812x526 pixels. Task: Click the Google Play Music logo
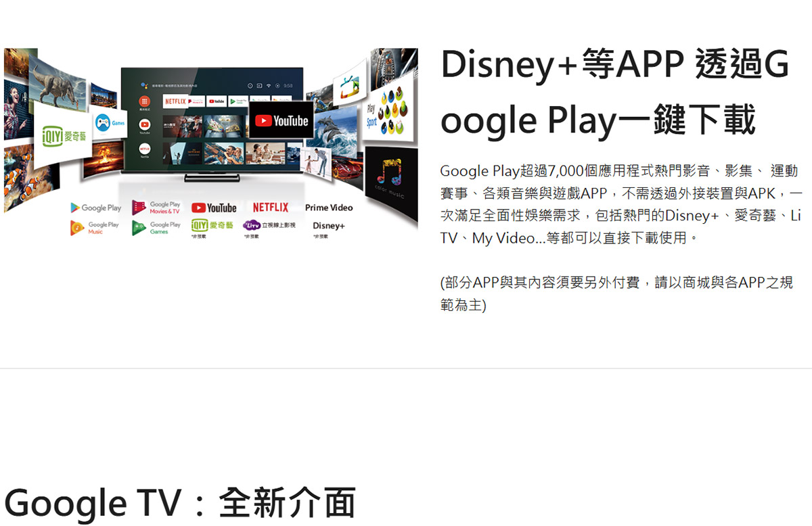pos(94,228)
